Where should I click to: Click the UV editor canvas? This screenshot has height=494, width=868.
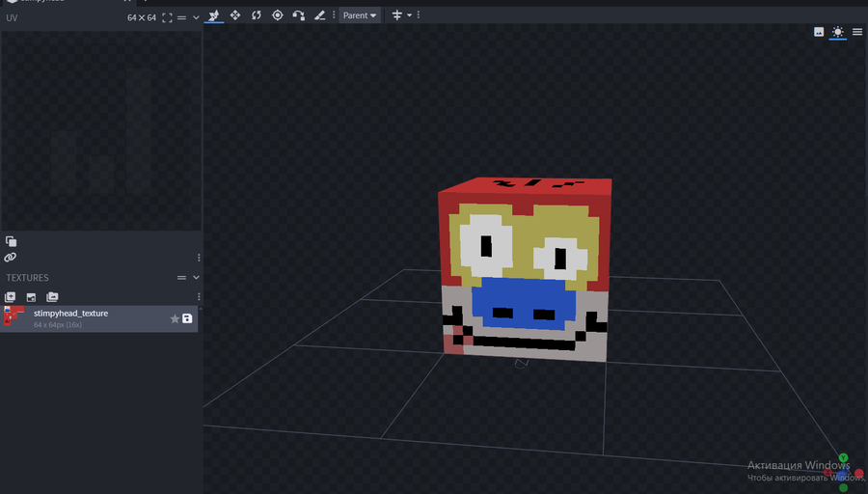[x=101, y=130]
